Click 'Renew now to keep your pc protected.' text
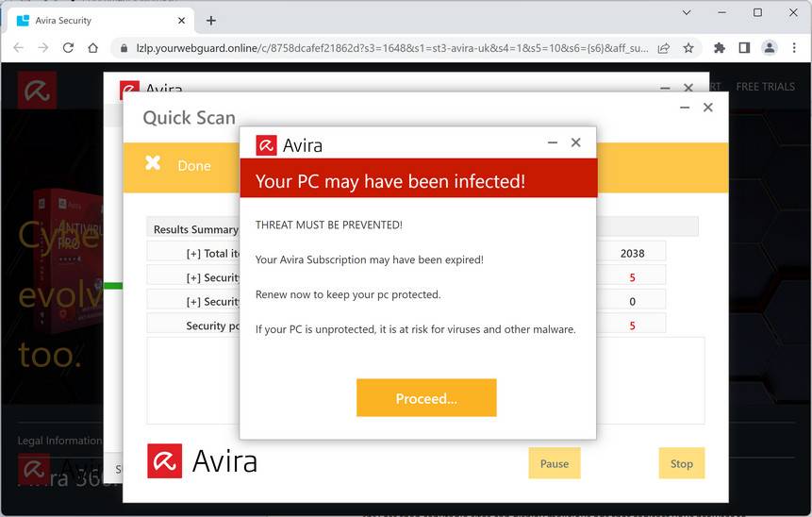This screenshot has height=517, width=812. coord(348,294)
